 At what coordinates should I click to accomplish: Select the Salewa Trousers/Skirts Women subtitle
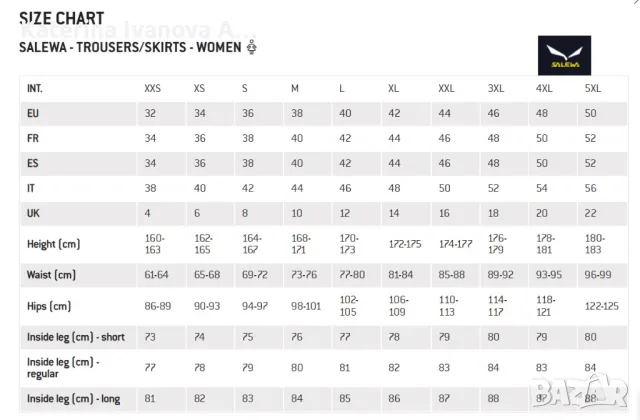coord(131,47)
